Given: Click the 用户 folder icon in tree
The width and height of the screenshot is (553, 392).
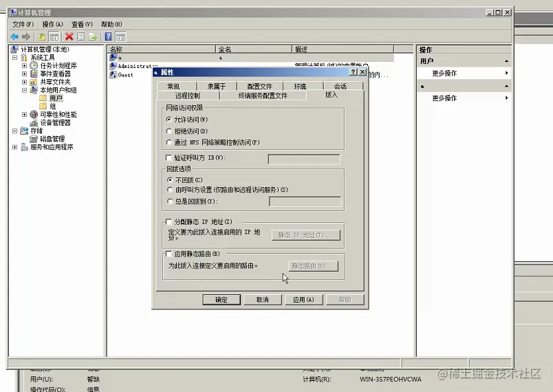Looking at the screenshot, I should 43,98.
